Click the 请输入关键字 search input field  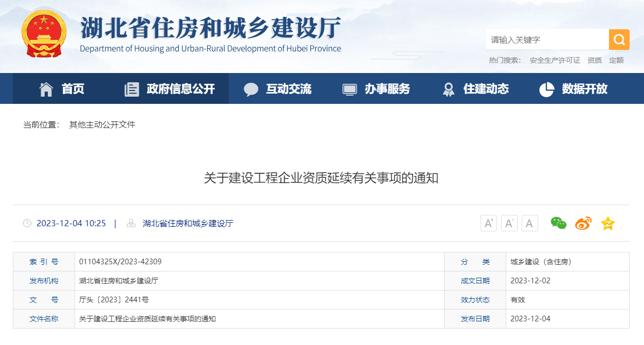tap(547, 40)
